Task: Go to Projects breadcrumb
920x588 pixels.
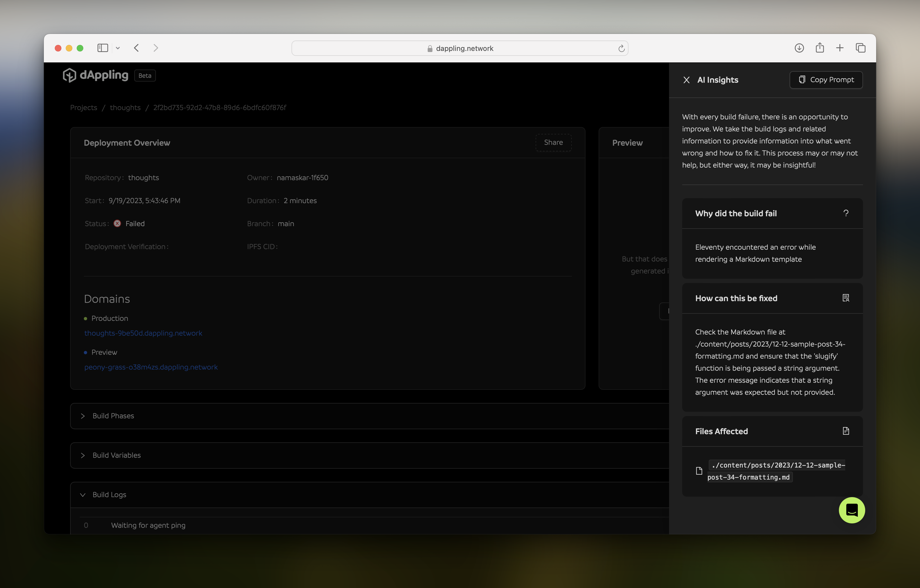Action: coord(84,108)
